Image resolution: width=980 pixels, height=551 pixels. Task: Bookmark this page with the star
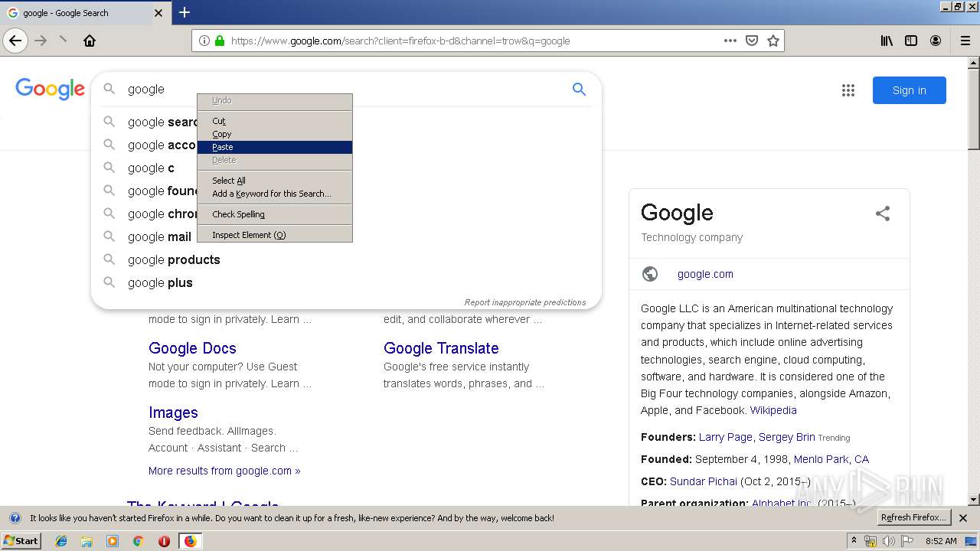pyautogui.click(x=773, y=41)
